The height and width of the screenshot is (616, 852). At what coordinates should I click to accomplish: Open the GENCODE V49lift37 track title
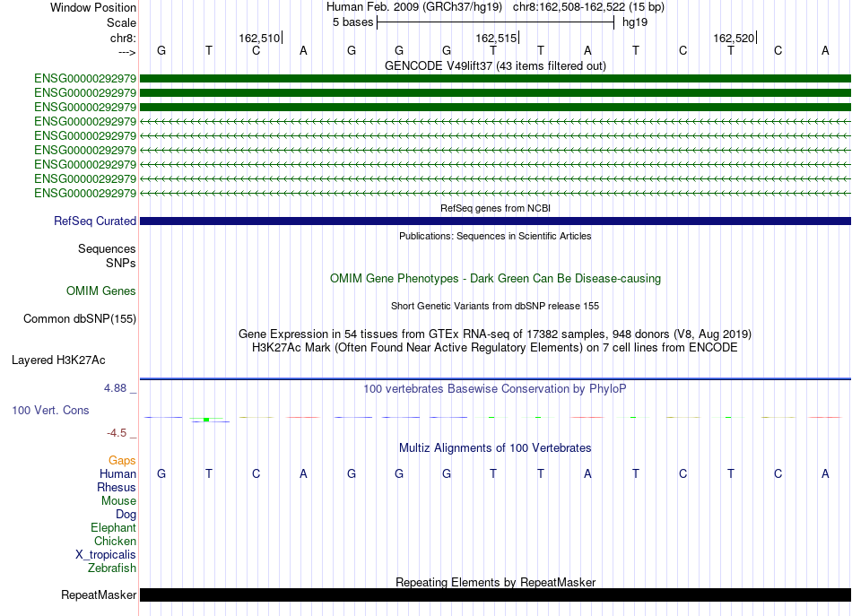(x=495, y=65)
